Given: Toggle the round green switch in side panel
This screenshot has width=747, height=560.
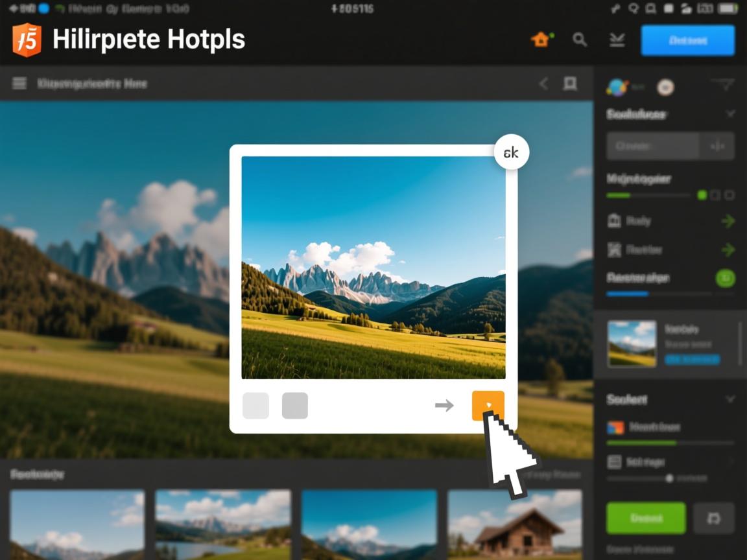Looking at the screenshot, I should [725, 278].
